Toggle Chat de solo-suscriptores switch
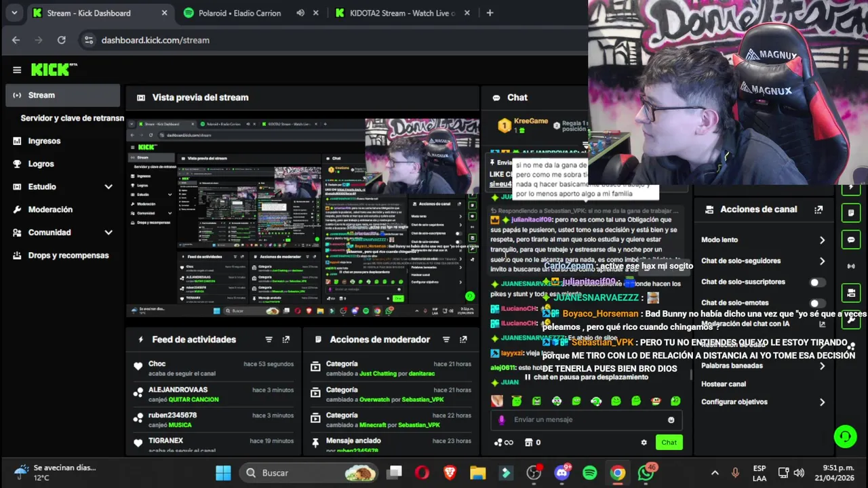Viewport: 868px width, 488px height. [817, 282]
